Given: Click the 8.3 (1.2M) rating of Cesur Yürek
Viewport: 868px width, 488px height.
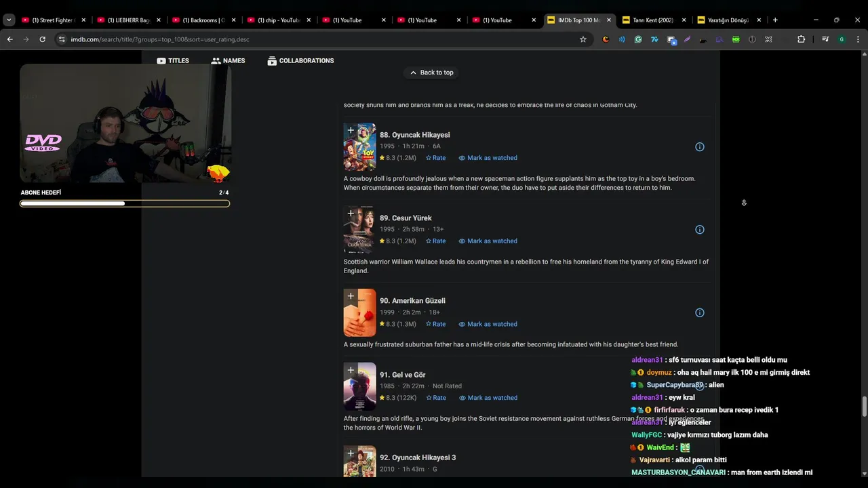Looking at the screenshot, I should 398,241.
